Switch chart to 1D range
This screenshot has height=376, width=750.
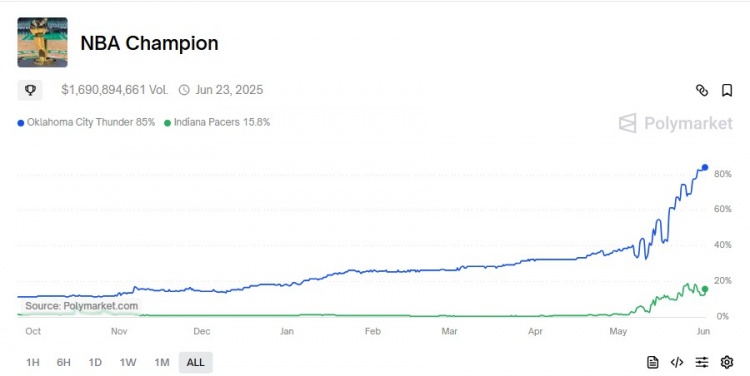tap(95, 362)
